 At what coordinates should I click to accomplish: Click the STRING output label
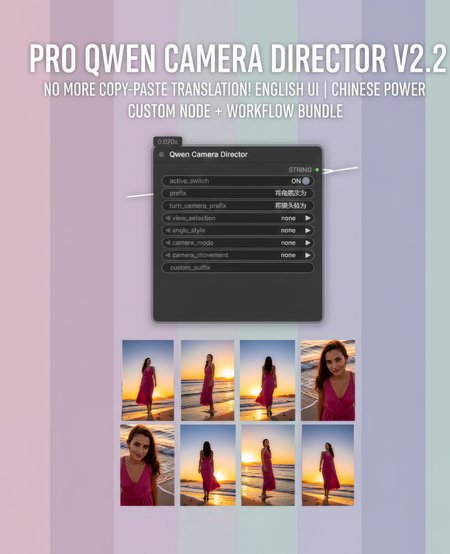pos(300,170)
